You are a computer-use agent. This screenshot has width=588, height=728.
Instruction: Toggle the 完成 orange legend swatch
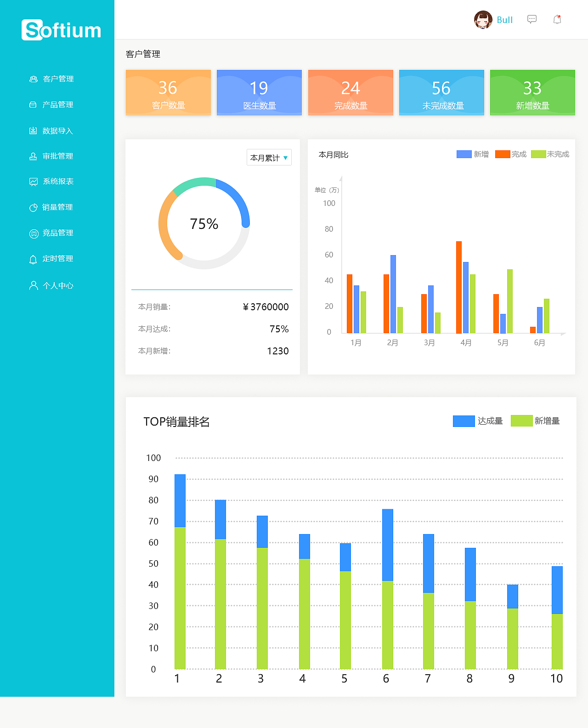[x=503, y=154]
